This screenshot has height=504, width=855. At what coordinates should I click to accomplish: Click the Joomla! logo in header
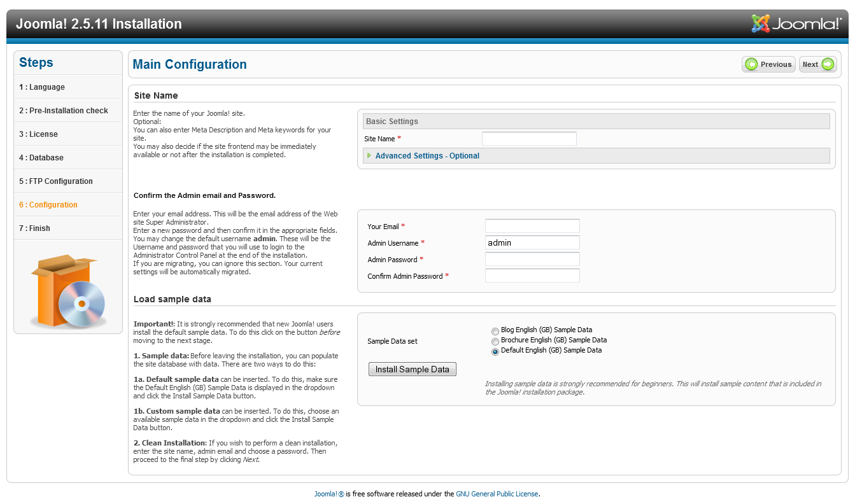796,24
